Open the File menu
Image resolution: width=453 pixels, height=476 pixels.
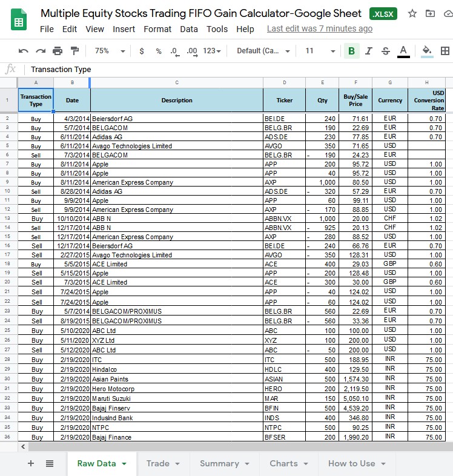[47, 29]
